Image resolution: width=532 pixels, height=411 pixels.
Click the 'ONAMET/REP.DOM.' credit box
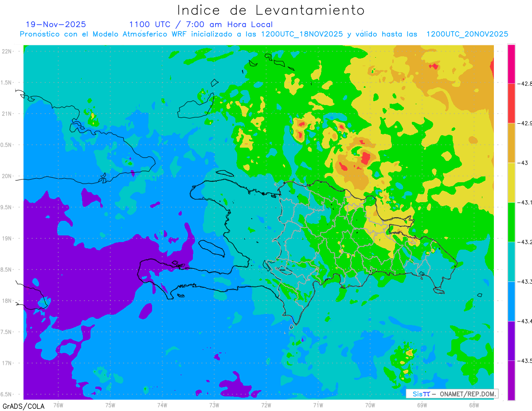[x=452, y=394]
